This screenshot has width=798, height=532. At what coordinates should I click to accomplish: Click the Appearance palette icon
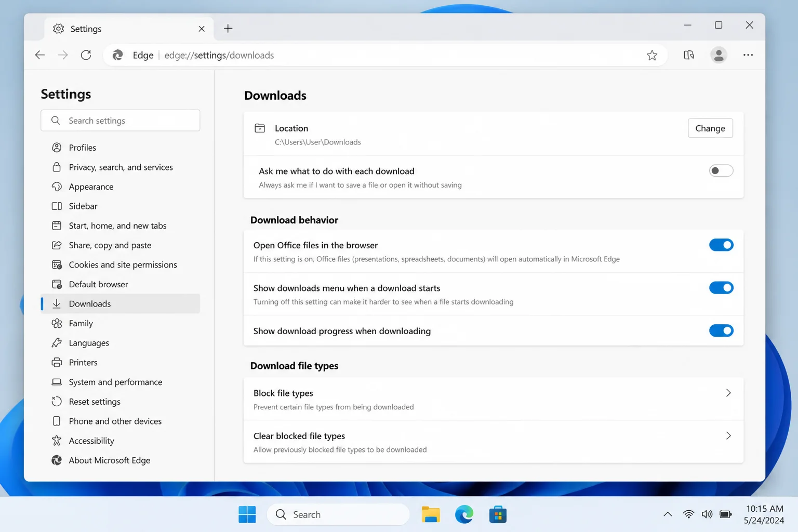(57, 187)
